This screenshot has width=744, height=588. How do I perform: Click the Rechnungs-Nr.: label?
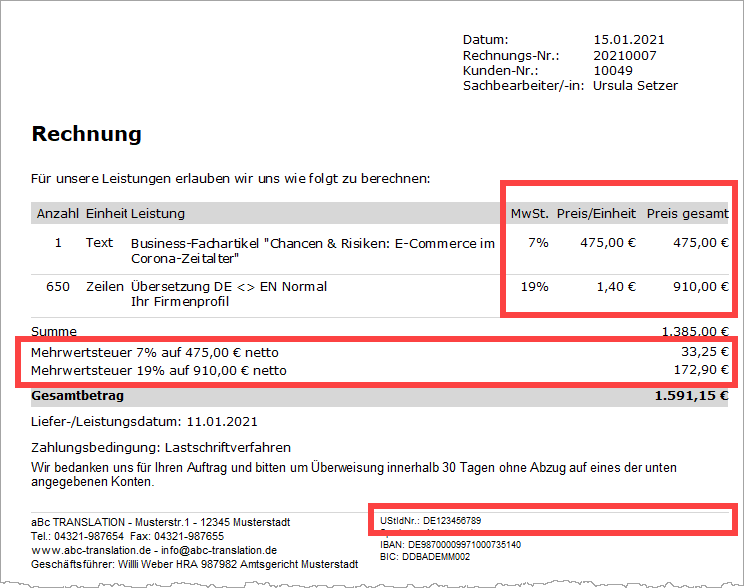511,56
